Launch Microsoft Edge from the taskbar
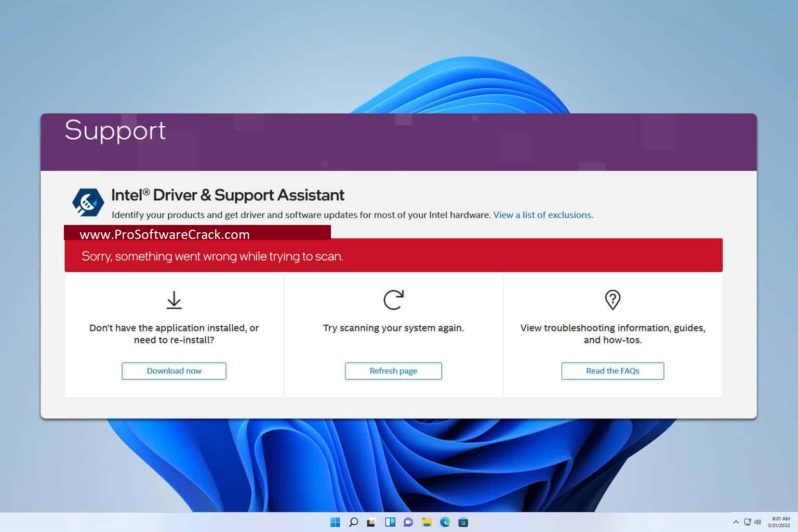The image size is (798, 532). (445, 522)
